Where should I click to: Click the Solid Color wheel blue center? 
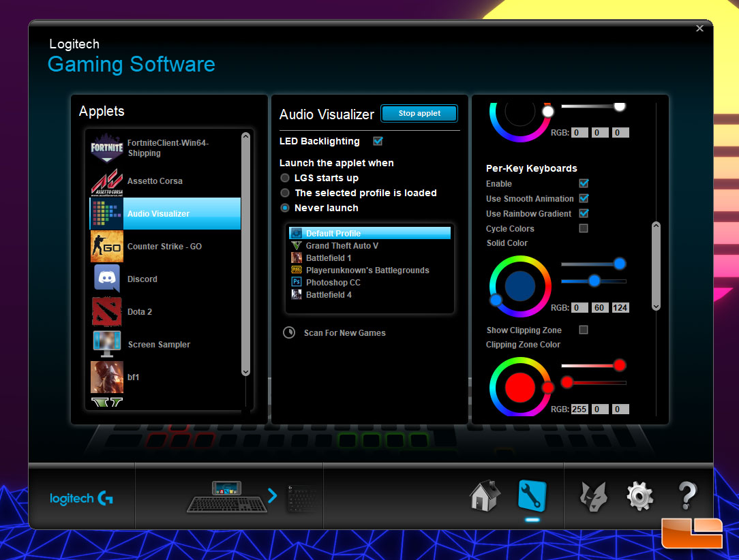(x=520, y=286)
